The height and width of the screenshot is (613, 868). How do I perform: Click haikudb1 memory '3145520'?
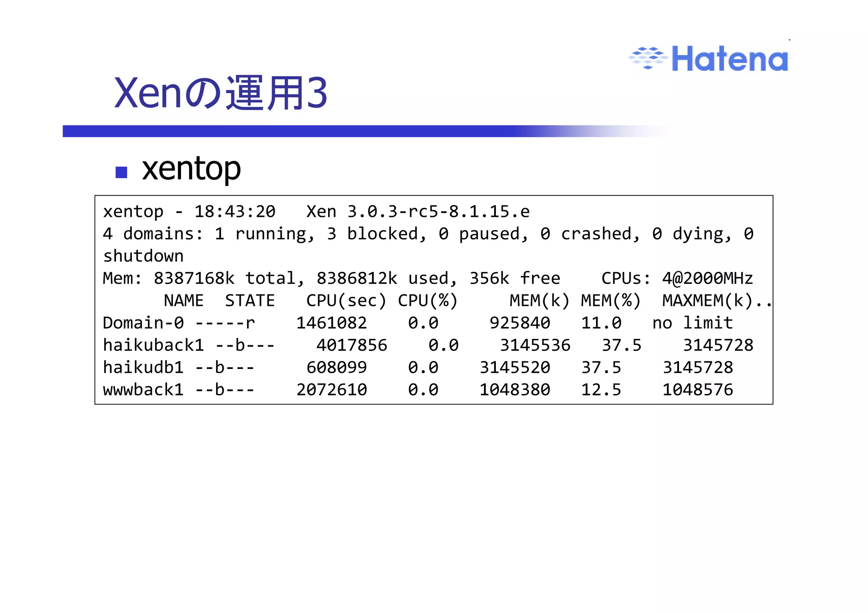pos(515,368)
